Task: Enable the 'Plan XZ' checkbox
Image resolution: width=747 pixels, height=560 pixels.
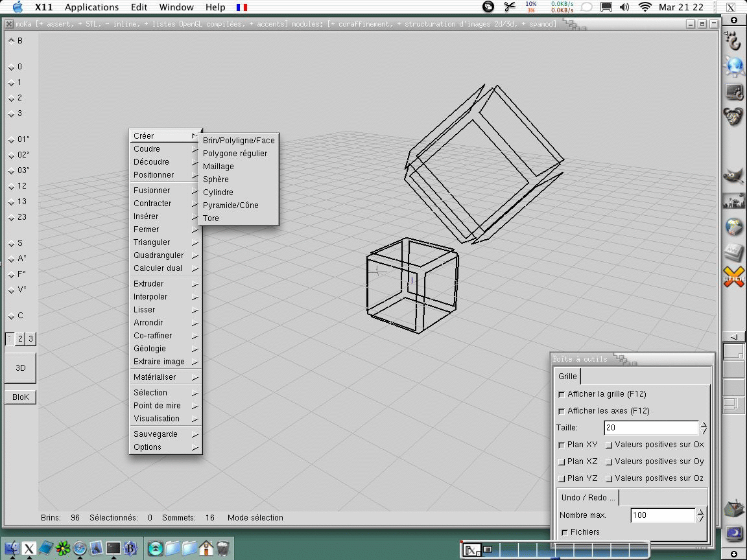Action: 562,461
